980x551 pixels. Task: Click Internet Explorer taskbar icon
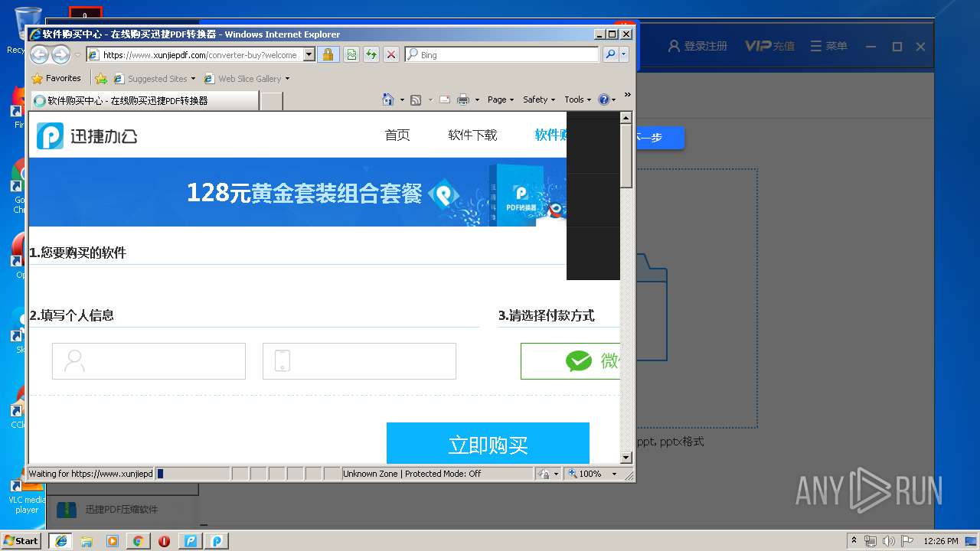tap(60, 540)
